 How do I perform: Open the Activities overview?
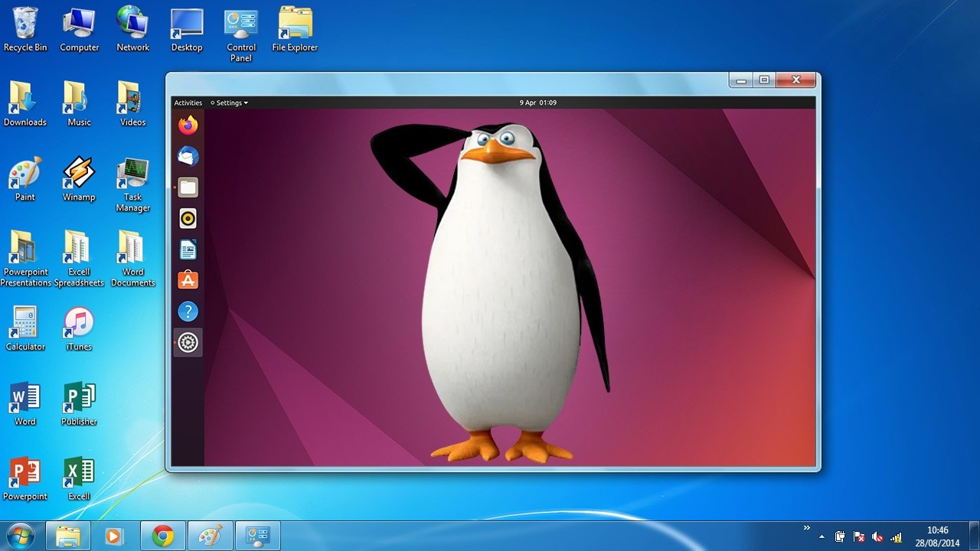pos(188,102)
